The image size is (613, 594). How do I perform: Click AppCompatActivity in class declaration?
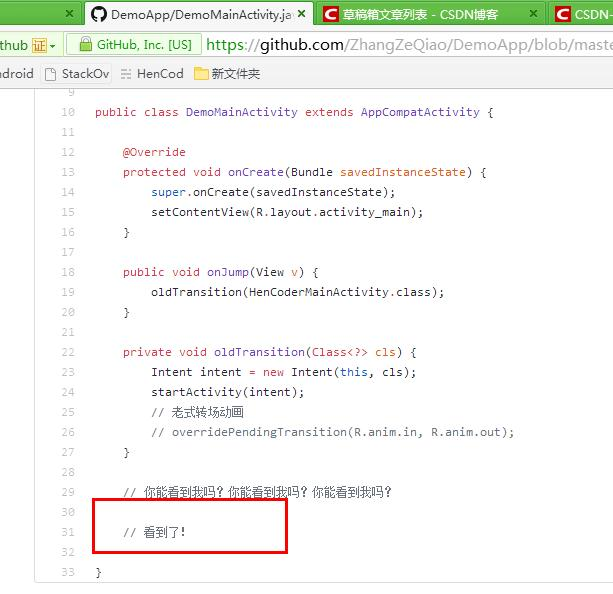click(x=420, y=112)
